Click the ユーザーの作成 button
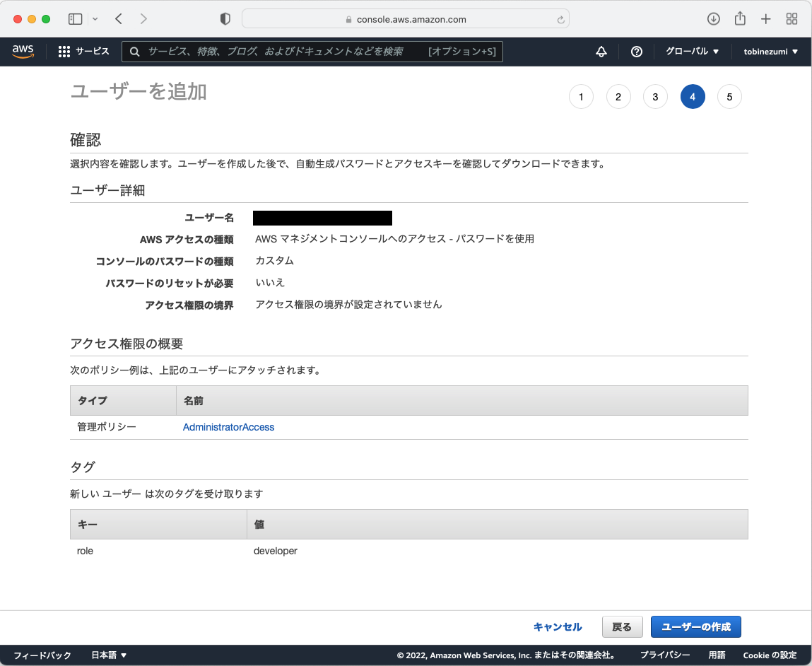The height and width of the screenshot is (666, 812). tap(695, 626)
